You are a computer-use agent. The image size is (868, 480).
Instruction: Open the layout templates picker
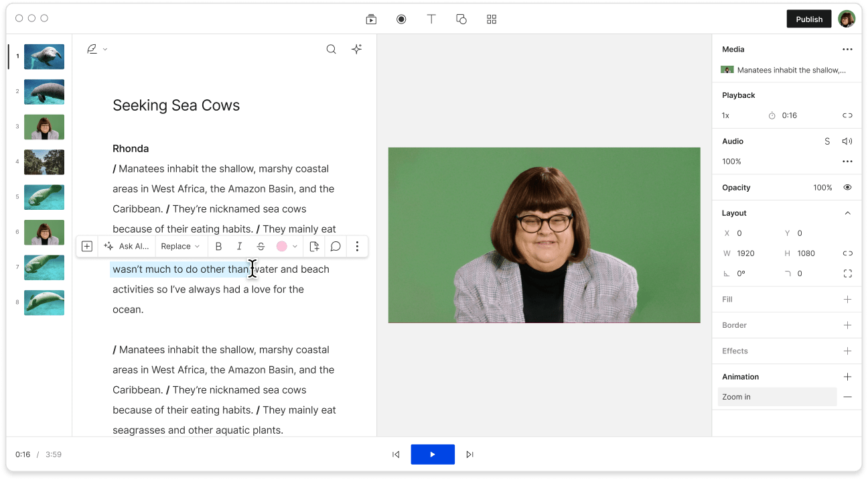click(x=492, y=19)
